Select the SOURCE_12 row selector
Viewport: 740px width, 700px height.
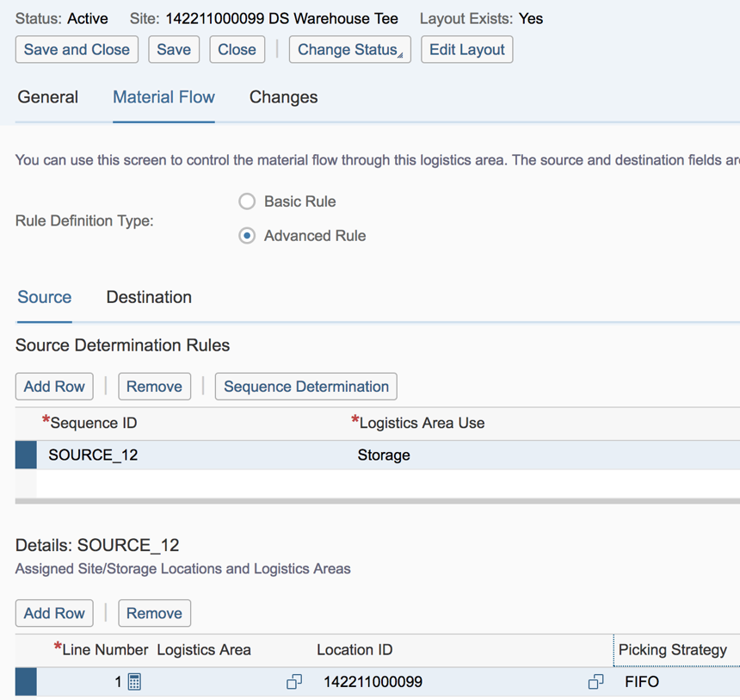tap(26, 455)
